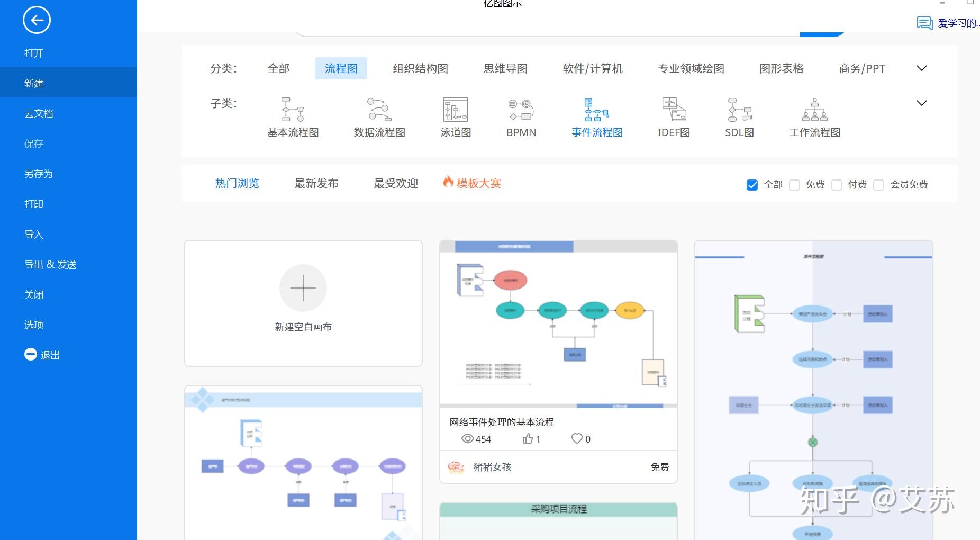Image resolution: width=980 pixels, height=540 pixels.
Task: Open the 会员免费 filter dropdown checkbox
Action: pos(879,185)
